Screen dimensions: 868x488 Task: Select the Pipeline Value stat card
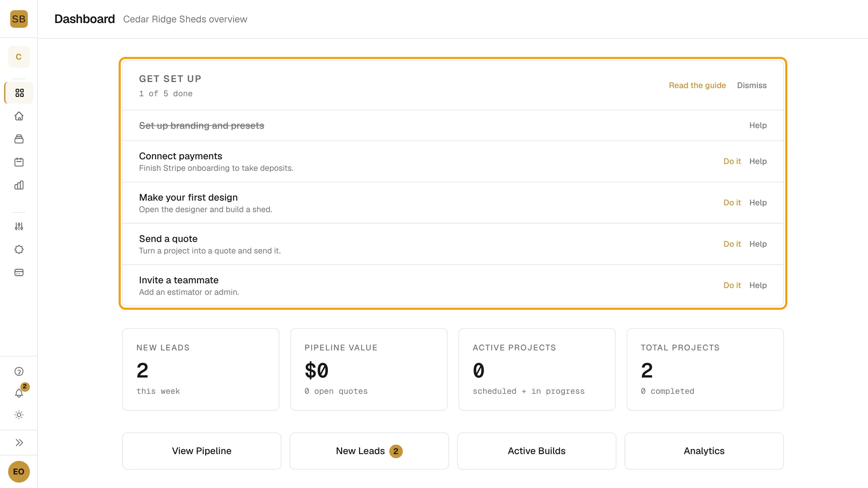point(369,369)
